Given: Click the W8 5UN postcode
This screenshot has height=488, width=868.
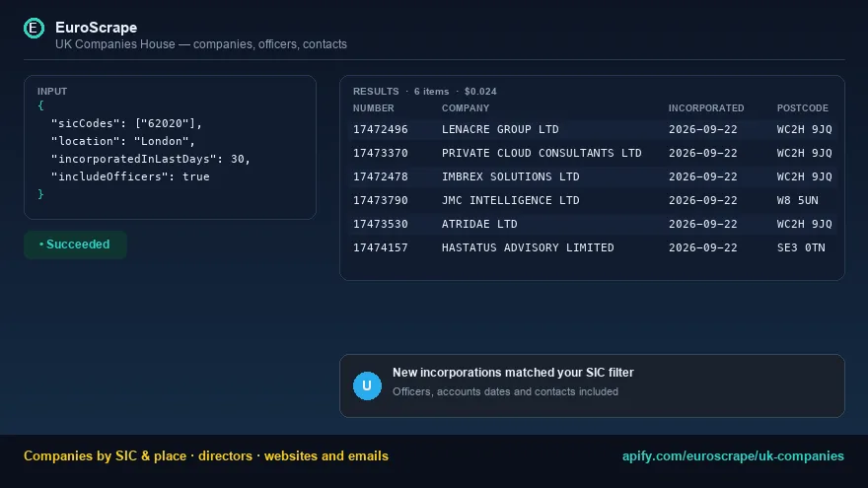Looking at the screenshot, I should (797, 200).
